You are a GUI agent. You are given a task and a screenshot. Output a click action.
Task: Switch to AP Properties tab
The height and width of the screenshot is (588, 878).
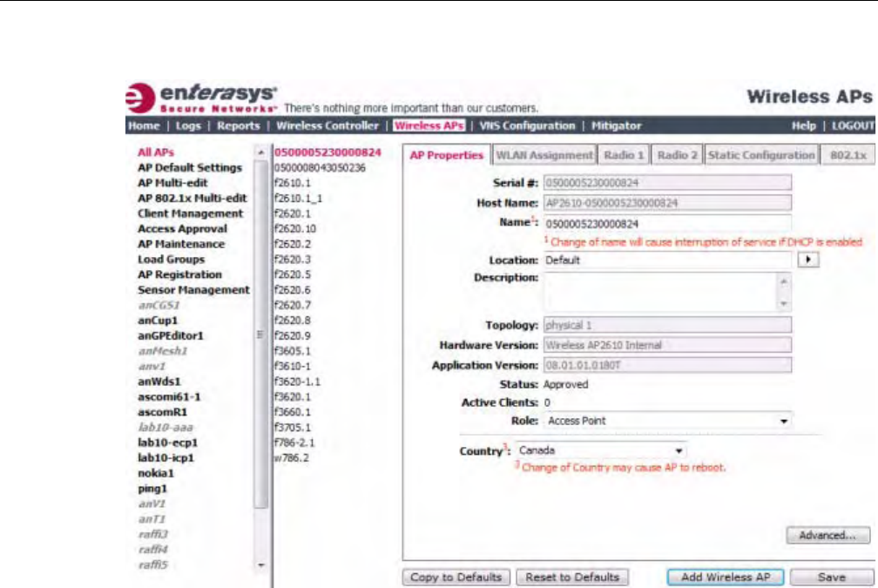point(446,155)
